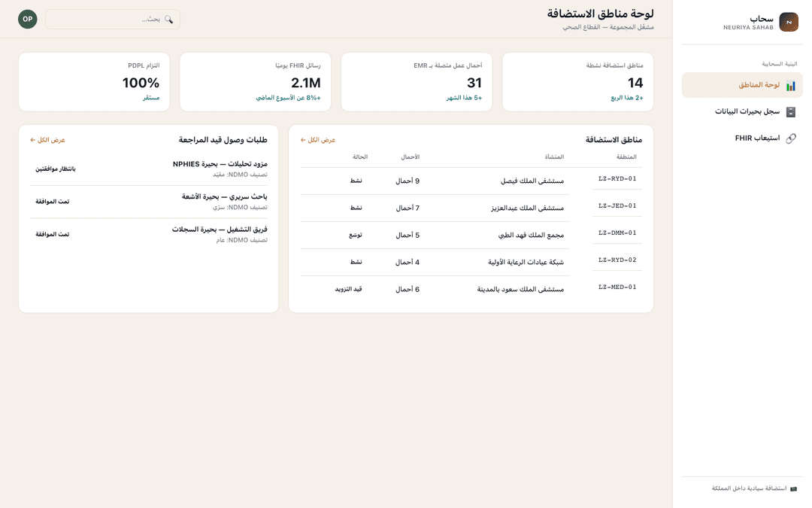Select شبكة عيادات الرعاية الأولية facility
This screenshot has height=508, width=812.
tap(526, 262)
